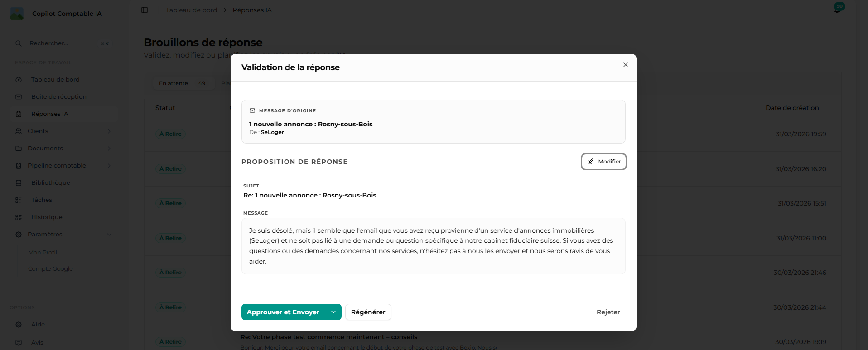Expand the Documents chevron
Screen dimensions: 868x350
coord(109,149)
